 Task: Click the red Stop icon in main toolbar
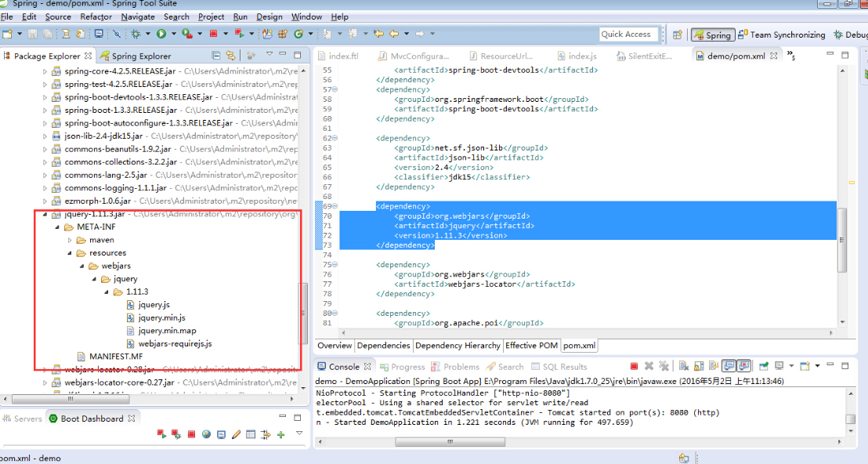213,34
